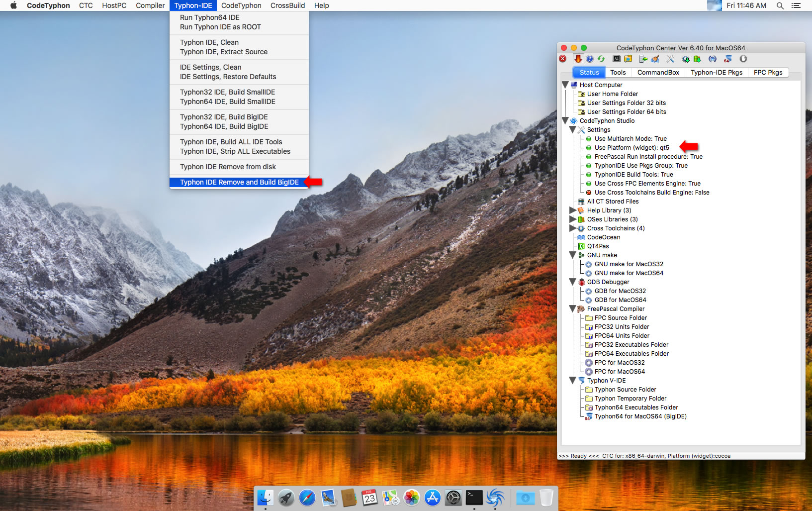The width and height of the screenshot is (812, 511).
Task: Collapse the CodeTyphon Studio tree node
Action: click(x=565, y=121)
